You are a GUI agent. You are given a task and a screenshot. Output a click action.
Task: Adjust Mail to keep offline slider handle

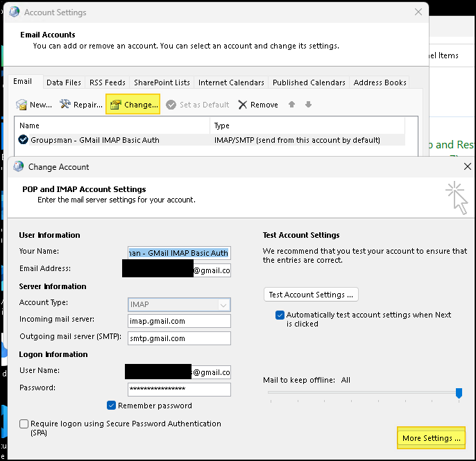[459, 393]
